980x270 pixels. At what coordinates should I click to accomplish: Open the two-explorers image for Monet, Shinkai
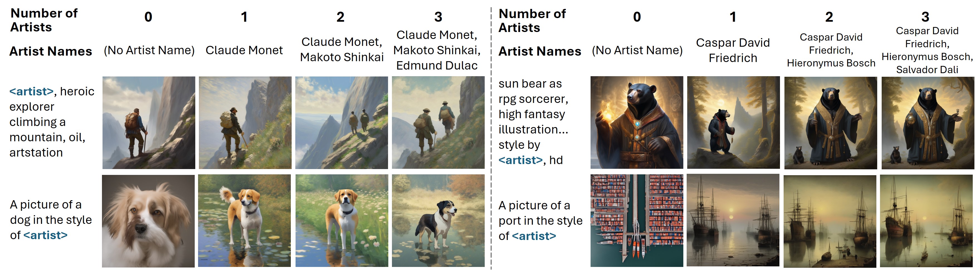tap(342, 123)
